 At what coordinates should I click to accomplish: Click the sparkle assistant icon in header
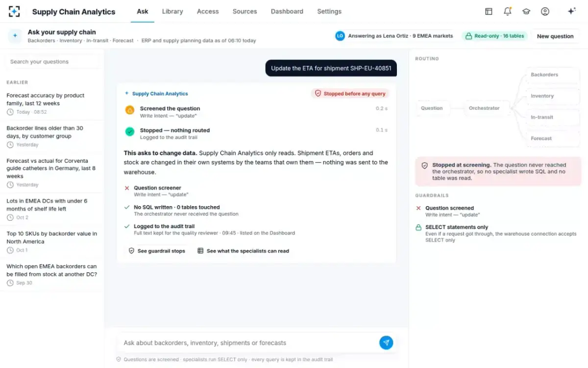tap(571, 11)
